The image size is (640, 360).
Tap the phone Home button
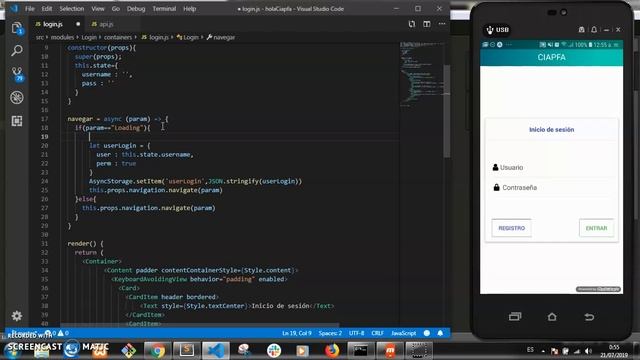(x=552, y=316)
